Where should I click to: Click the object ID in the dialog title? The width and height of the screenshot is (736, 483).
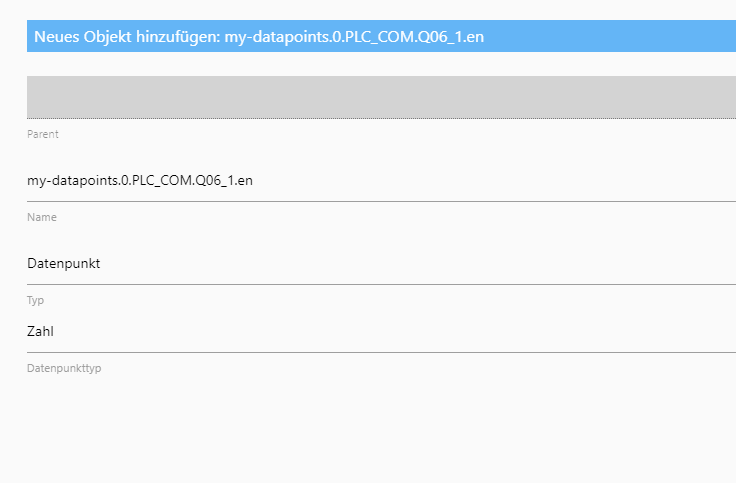[x=354, y=37]
